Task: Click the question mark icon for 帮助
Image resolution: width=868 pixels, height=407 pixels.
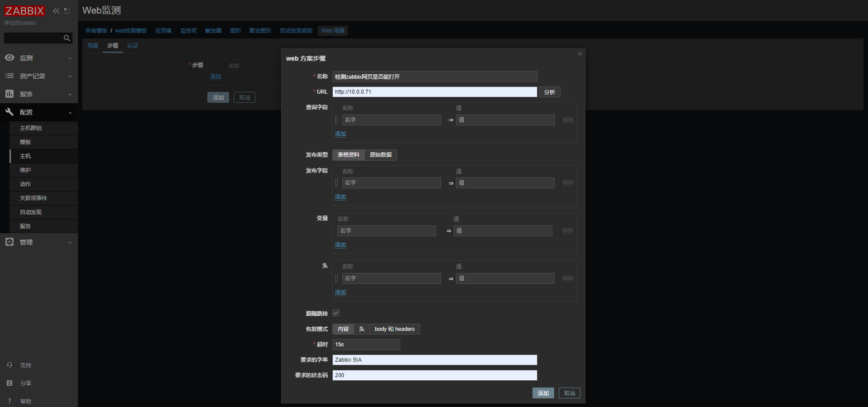Action: tap(10, 401)
